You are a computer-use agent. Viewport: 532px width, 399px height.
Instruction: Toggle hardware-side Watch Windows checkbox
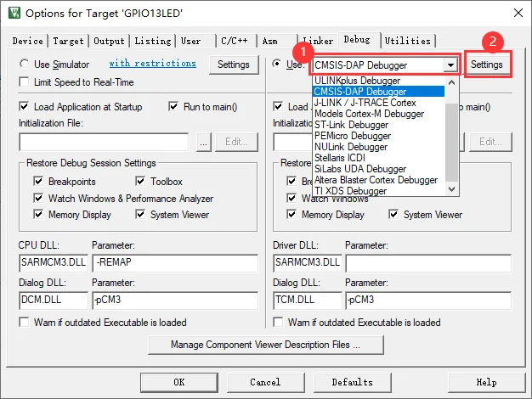pos(291,198)
